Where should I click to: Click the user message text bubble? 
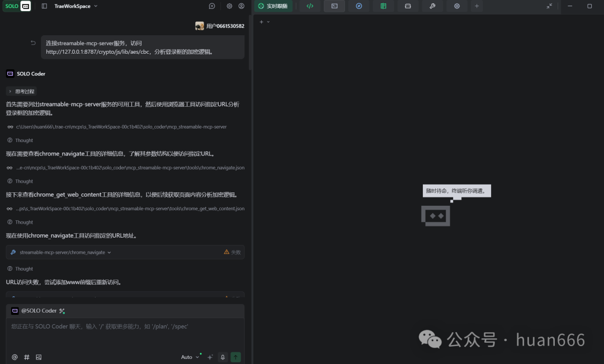[143, 48]
